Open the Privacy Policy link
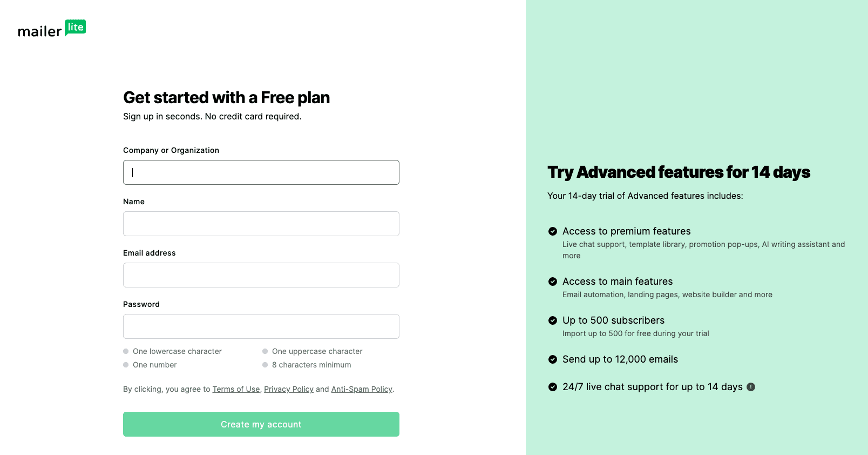This screenshot has width=868, height=455. coord(289,389)
